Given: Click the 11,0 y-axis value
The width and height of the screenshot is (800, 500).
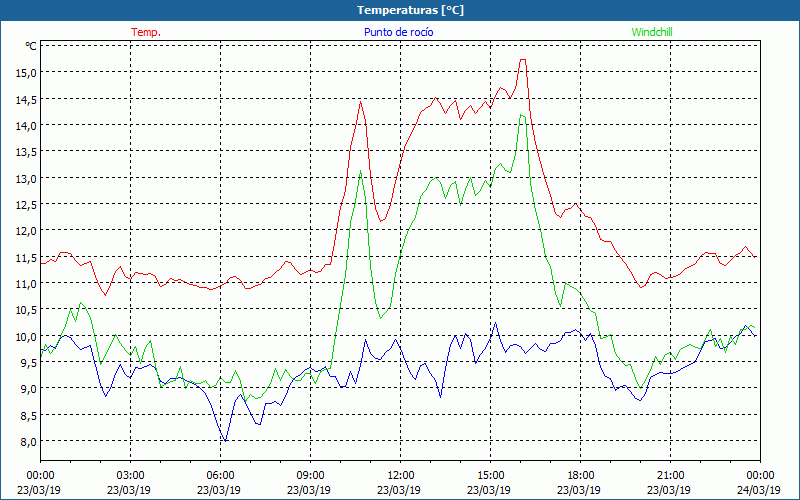Looking at the screenshot, I should pyautogui.click(x=26, y=283).
